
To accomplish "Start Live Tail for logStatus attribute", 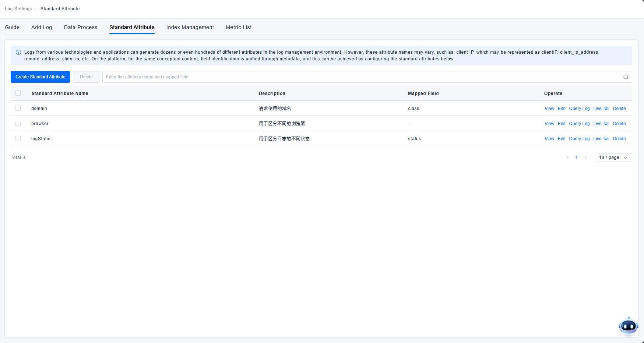I will (x=601, y=139).
